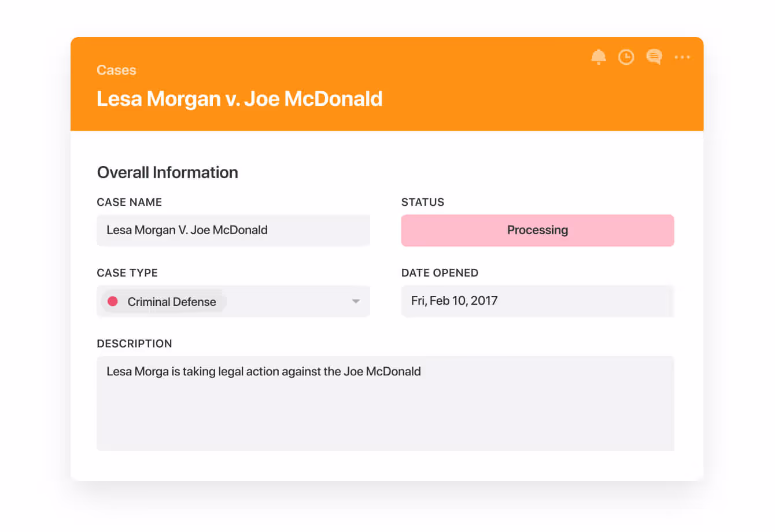Open the clock history icon
This screenshot has height=532, width=775.
tap(626, 57)
